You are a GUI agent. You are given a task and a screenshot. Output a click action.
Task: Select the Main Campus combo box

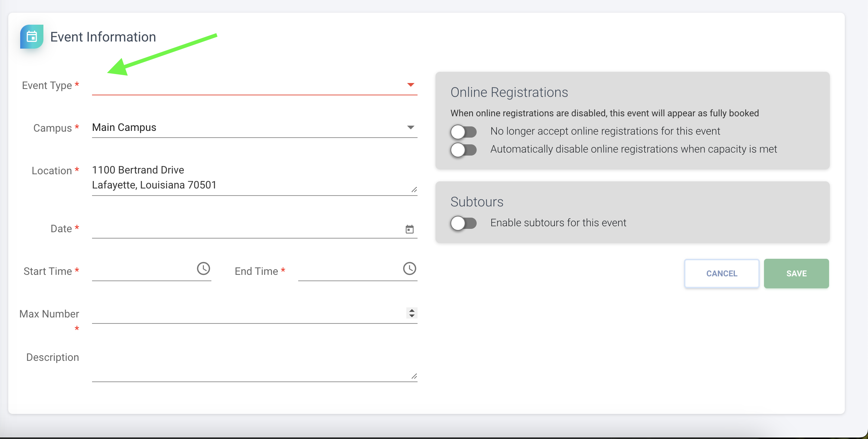click(x=247, y=128)
